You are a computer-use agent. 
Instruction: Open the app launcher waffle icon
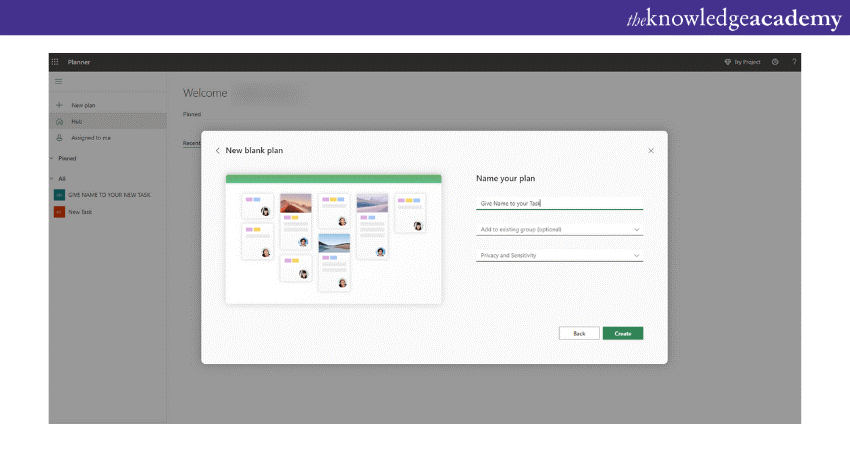[55, 62]
